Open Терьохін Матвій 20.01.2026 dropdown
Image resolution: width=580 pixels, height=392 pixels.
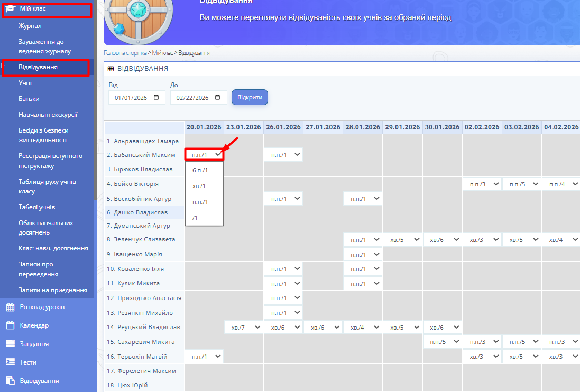pos(204,357)
